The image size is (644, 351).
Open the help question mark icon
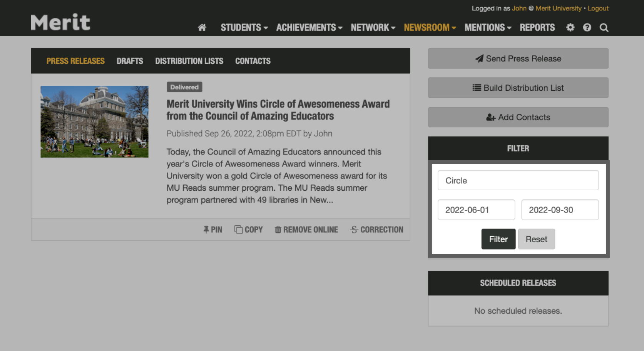(587, 27)
